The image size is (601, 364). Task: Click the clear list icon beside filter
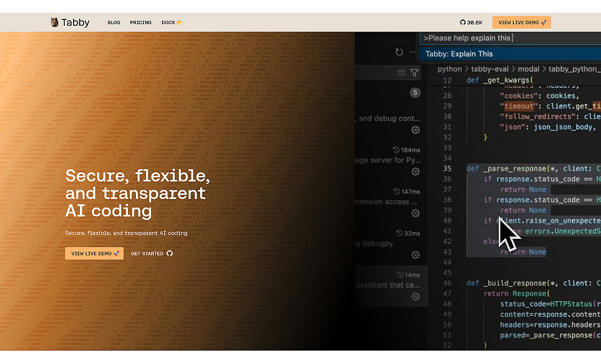402,73
